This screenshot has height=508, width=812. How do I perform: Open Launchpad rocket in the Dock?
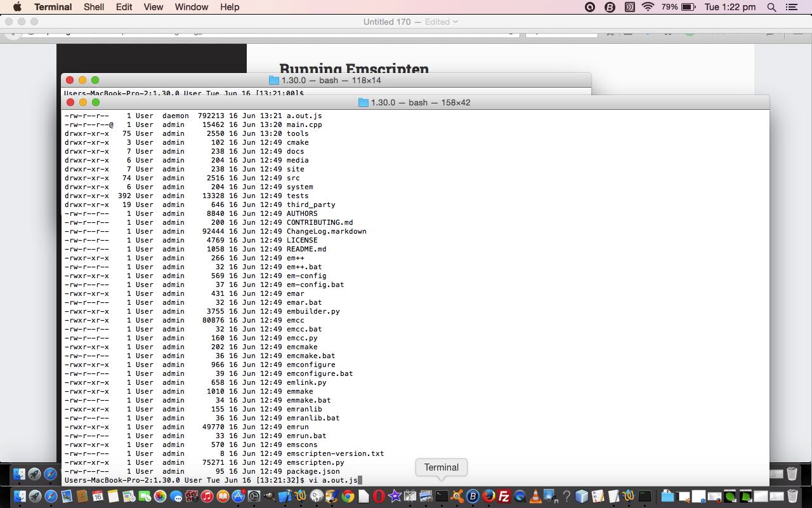(x=35, y=496)
